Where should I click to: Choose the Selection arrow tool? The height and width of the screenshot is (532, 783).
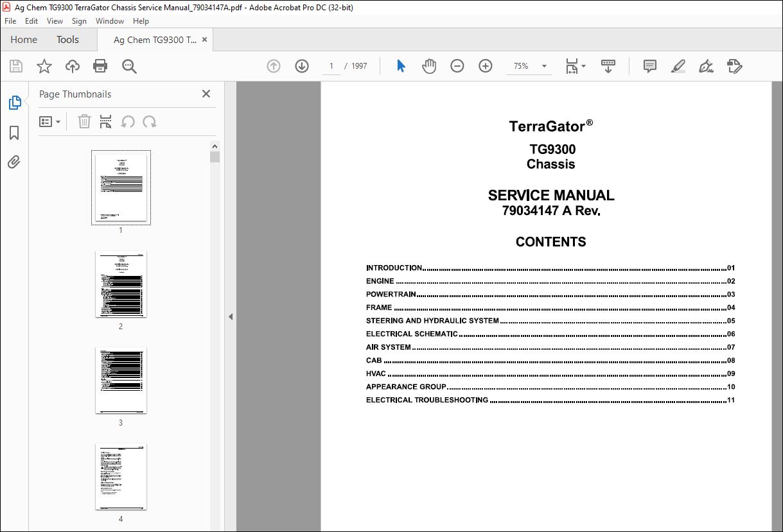pyautogui.click(x=401, y=66)
